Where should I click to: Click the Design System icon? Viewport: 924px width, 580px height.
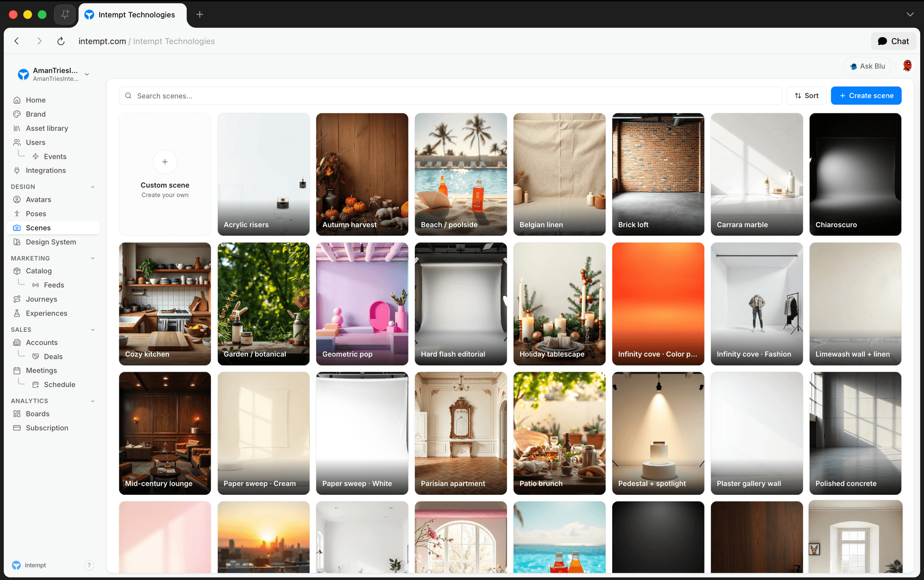pos(17,242)
